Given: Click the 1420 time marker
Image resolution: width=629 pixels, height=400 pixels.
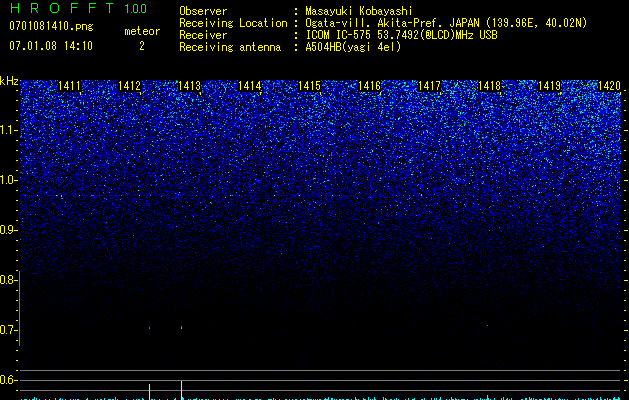Looking at the screenshot, I should tap(609, 85).
